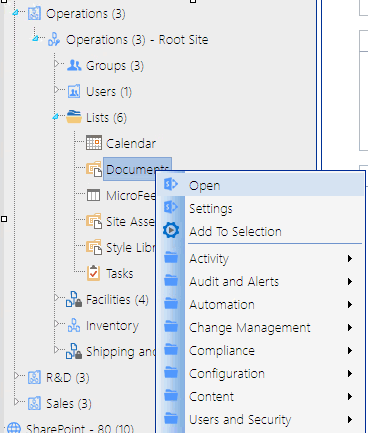368x433 pixels.
Task: Click the Calendar list icon
Action: pos(94,143)
